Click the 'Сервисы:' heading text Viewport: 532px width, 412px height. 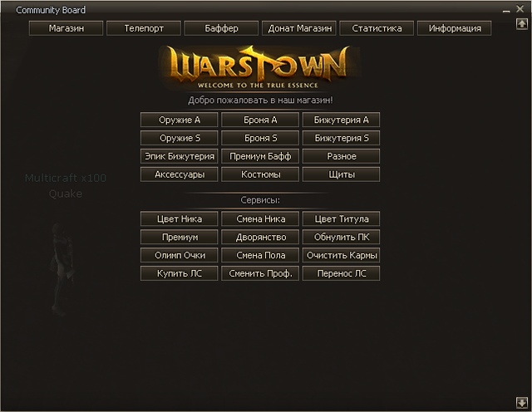pyautogui.click(x=260, y=200)
